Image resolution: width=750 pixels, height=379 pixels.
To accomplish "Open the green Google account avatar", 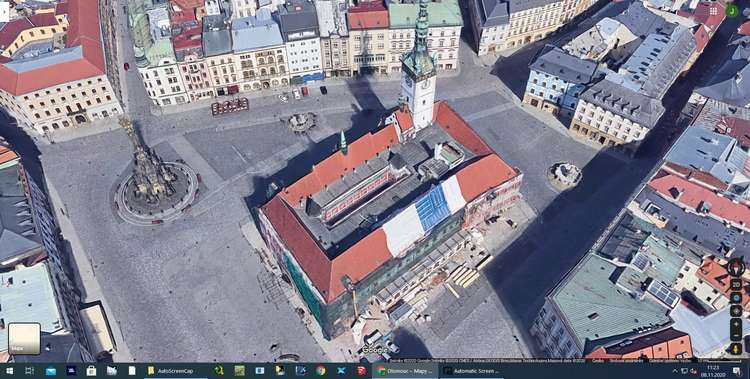I will click(732, 11).
